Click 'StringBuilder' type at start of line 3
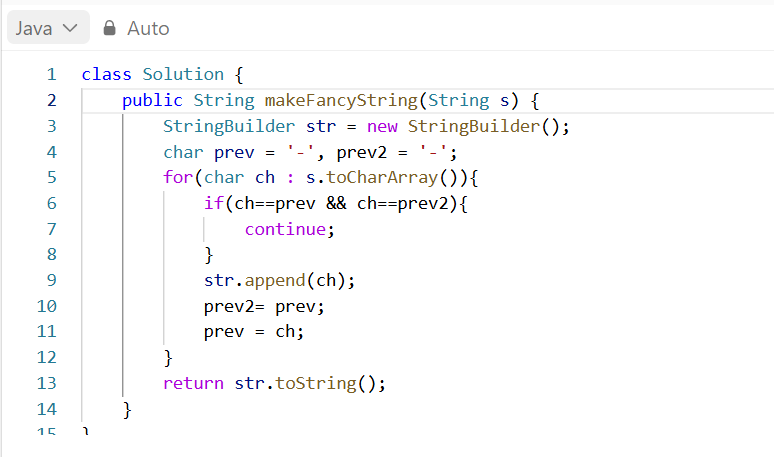This screenshot has height=457, width=774. click(x=229, y=126)
